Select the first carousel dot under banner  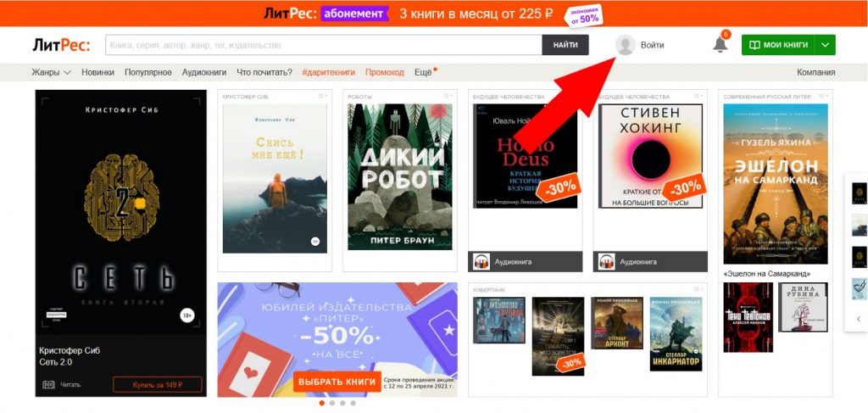point(321,403)
